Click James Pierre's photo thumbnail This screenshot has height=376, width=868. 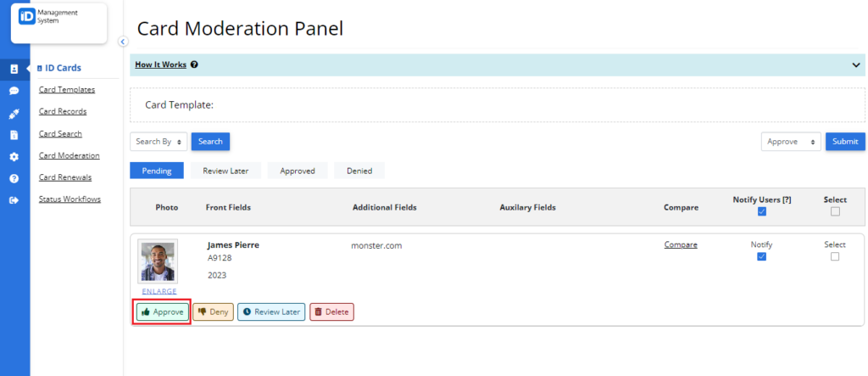(158, 261)
